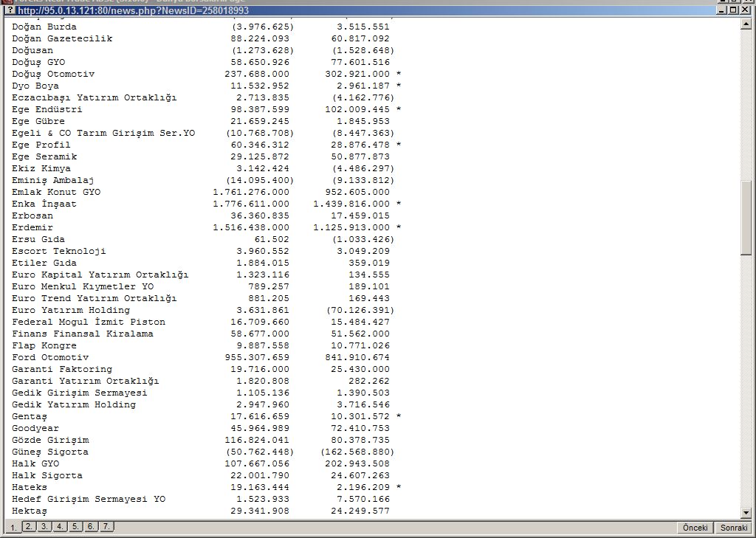The image size is (756, 538).
Task: Minimize the news window
Action: pyautogui.click(x=722, y=10)
